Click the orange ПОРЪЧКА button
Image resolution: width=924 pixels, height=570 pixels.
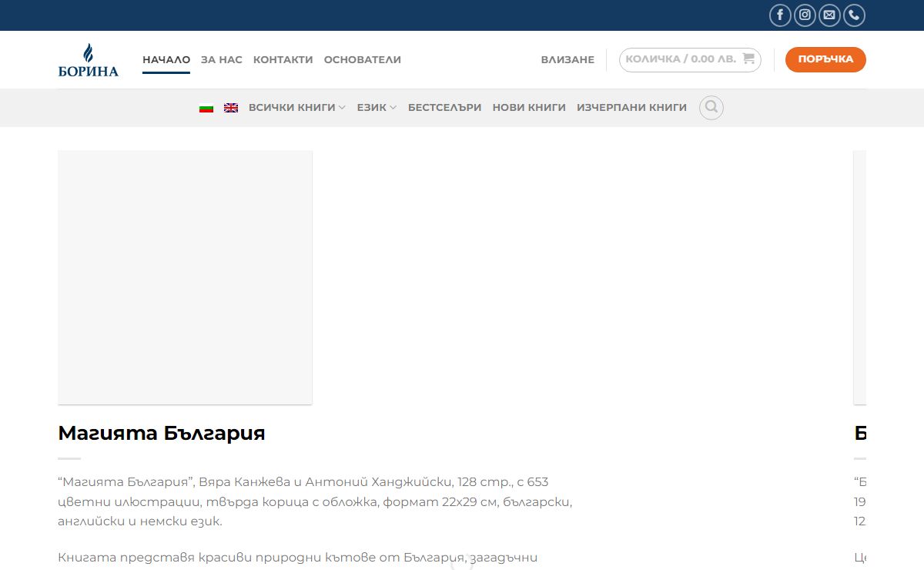[825, 59]
